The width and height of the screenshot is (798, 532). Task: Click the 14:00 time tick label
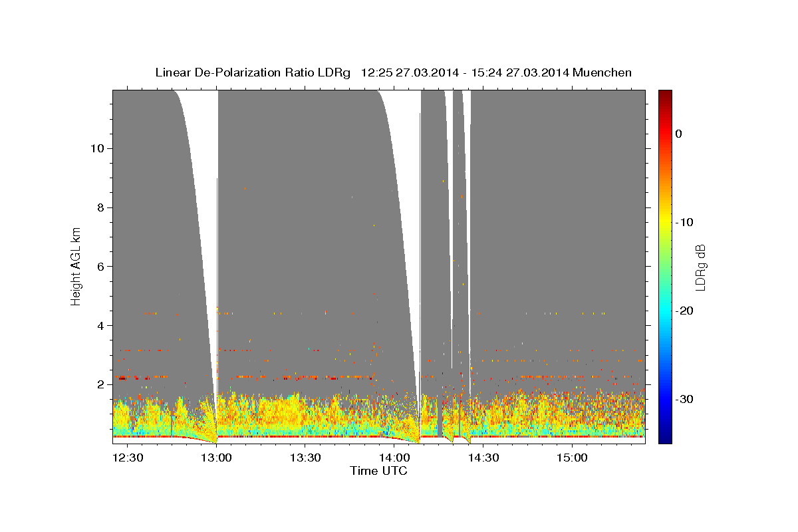click(x=394, y=458)
